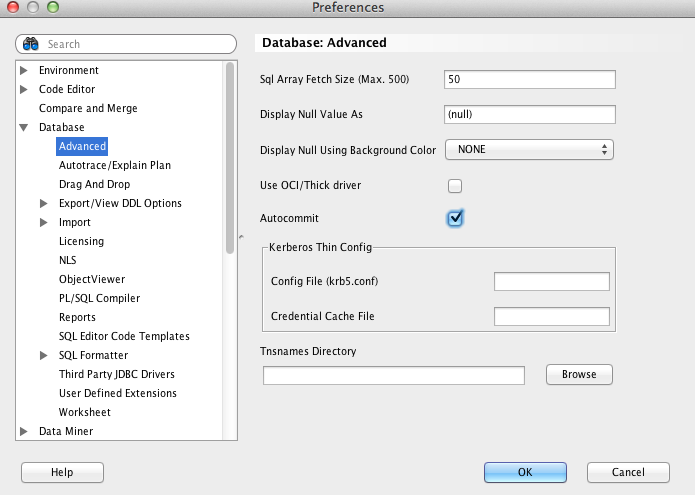The image size is (695, 495).
Task: Enable the Use OCI/Thick driver checkbox
Action: [x=455, y=185]
